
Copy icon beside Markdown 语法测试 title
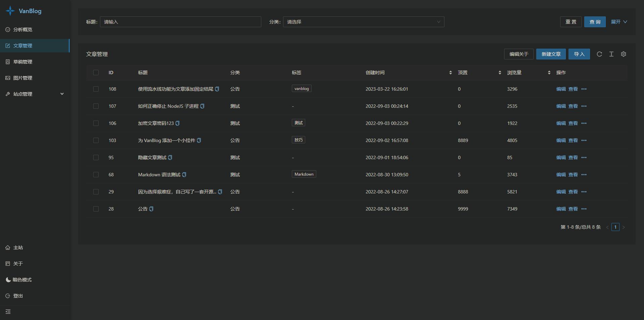tap(184, 175)
